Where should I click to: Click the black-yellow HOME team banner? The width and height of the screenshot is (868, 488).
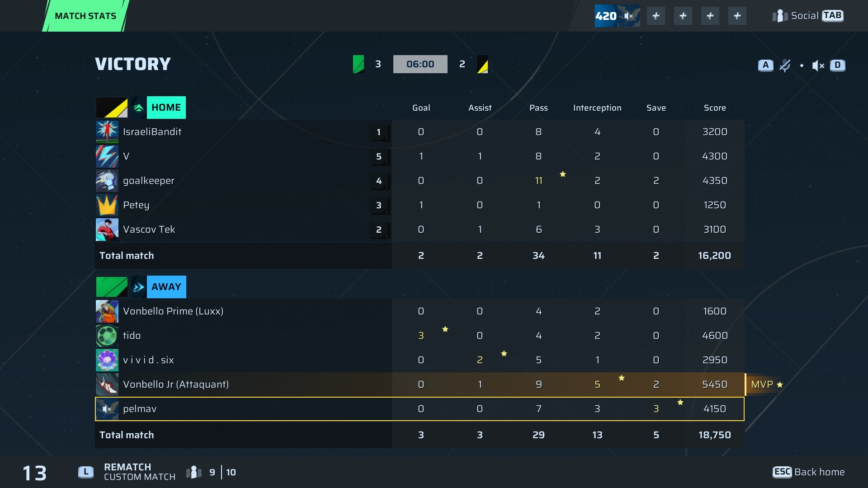112,108
